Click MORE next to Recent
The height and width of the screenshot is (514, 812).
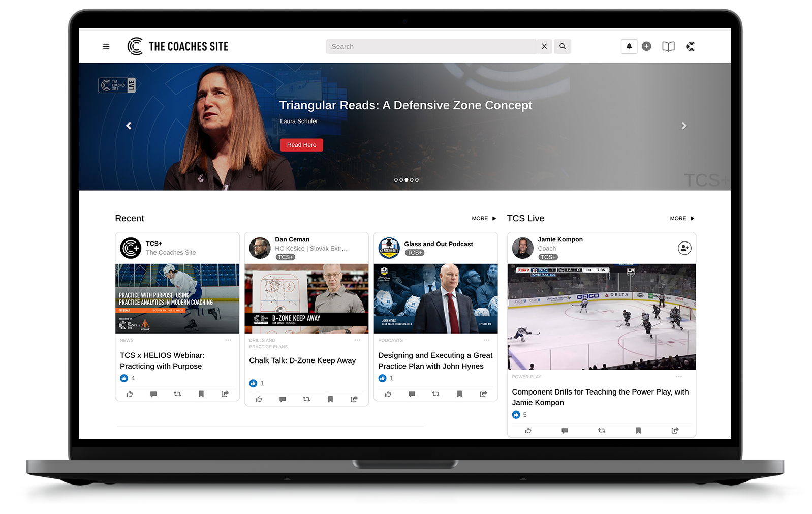coord(484,218)
